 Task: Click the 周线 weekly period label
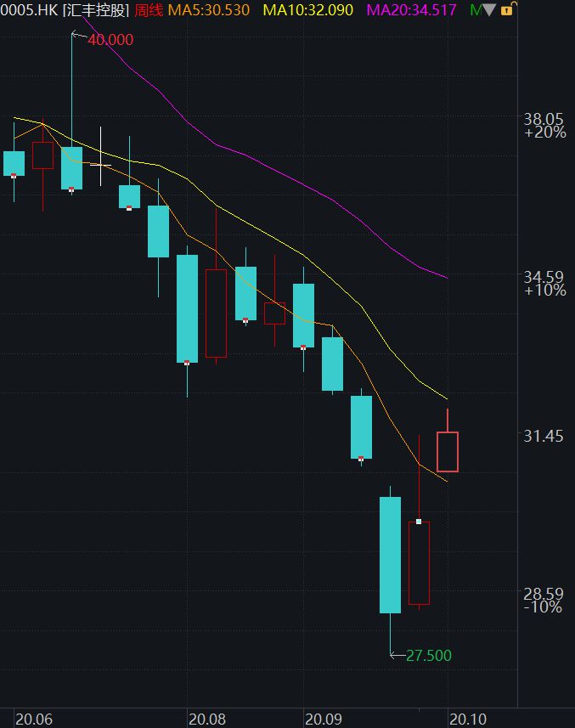(149, 9)
